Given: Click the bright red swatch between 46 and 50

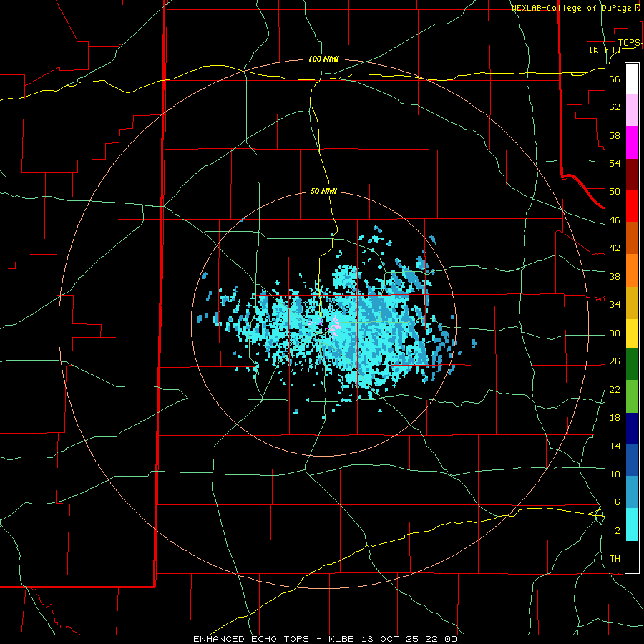Looking at the screenshot, I should coord(632,206).
